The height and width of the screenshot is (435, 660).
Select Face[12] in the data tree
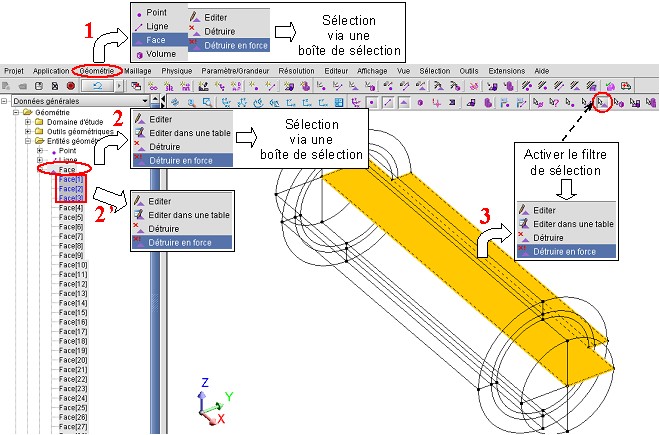[73, 283]
